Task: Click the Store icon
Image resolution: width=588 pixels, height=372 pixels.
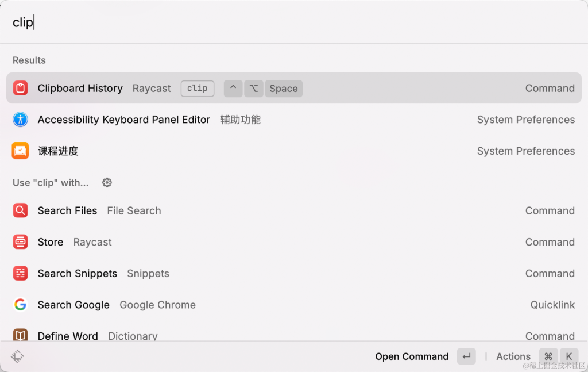Action: pyautogui.click(x=20, y=242)
